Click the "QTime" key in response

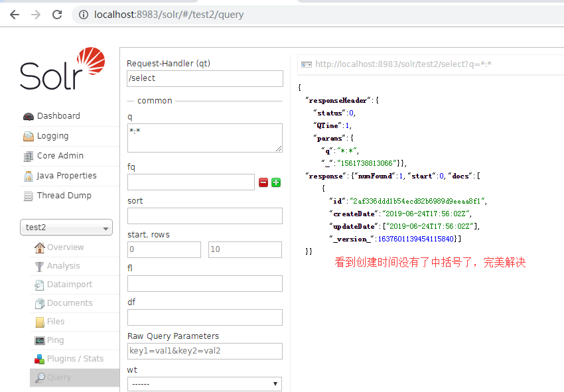point(327,125)
